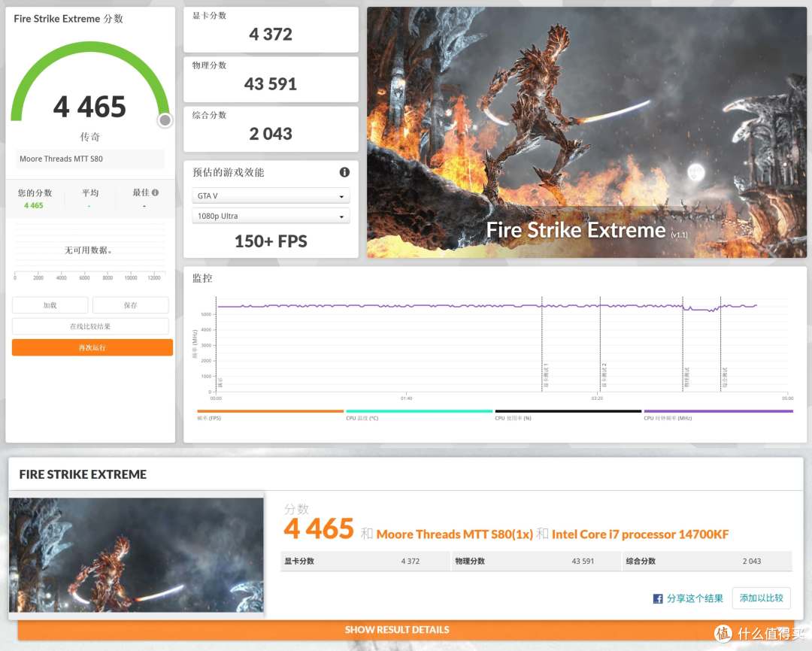Click the Facebook share icon
The height and width of the screenshot is (651, 812).
click(658, 598)
